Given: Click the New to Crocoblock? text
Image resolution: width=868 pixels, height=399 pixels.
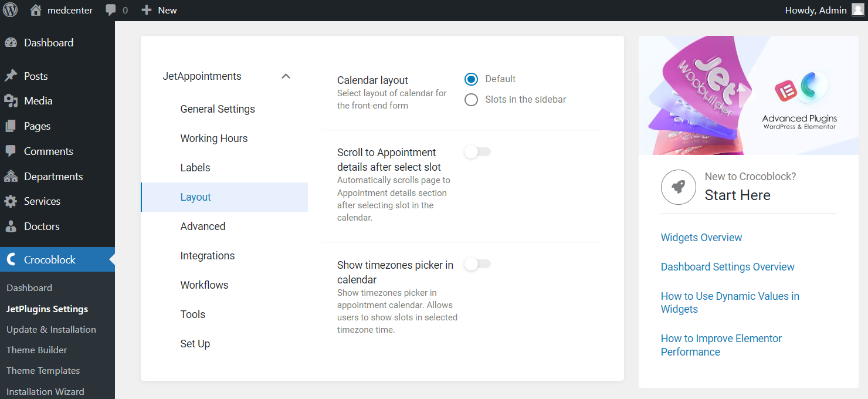Looking at the screenshot, I should (x=750, y=177).
